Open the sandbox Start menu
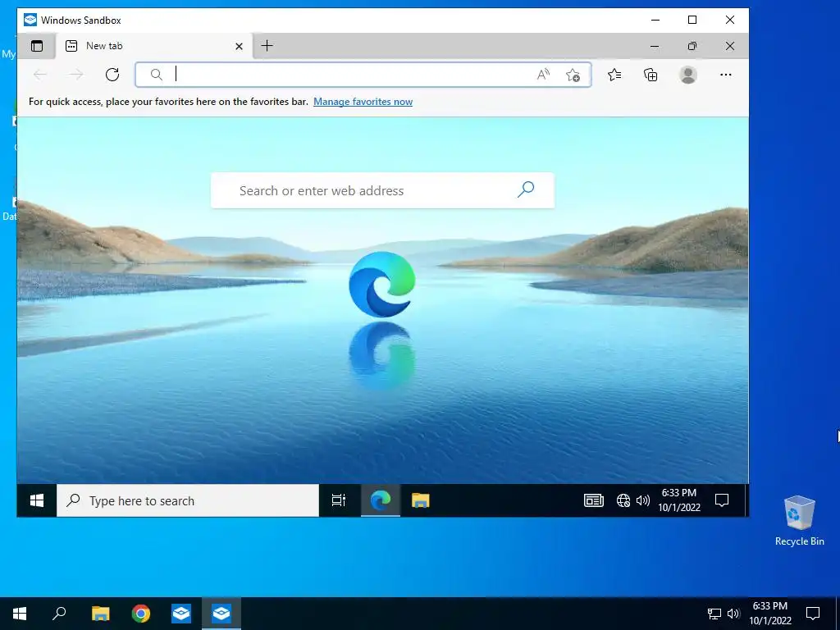Screen dimensions: 840x630 pyautogui.click(x=36, y=500)
